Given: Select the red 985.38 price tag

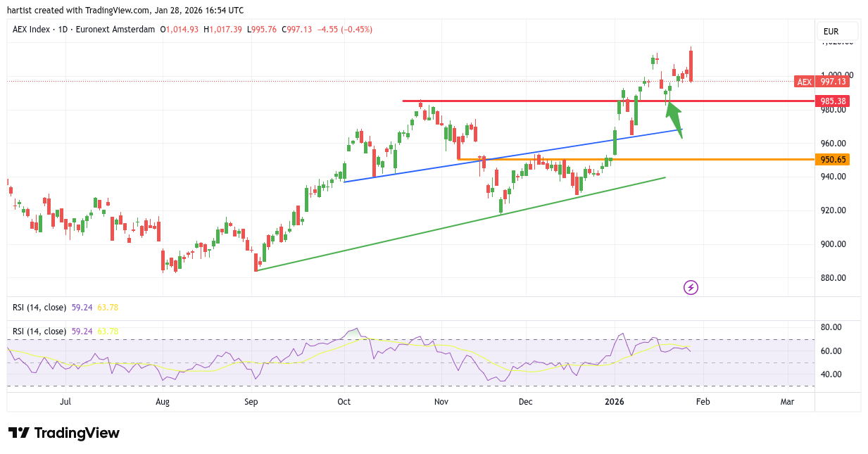Looking at the screenshot, I should pos(832,101).
